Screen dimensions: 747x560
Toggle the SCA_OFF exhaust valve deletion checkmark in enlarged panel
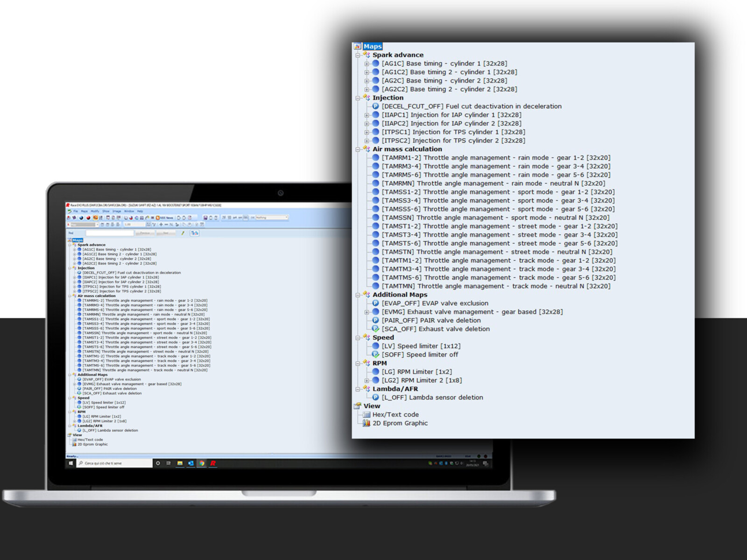375,329
